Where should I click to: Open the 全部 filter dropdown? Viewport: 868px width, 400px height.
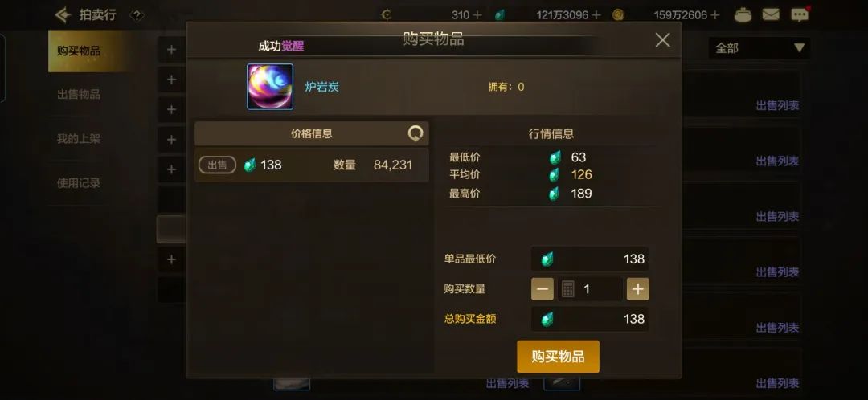coord(759,48)
